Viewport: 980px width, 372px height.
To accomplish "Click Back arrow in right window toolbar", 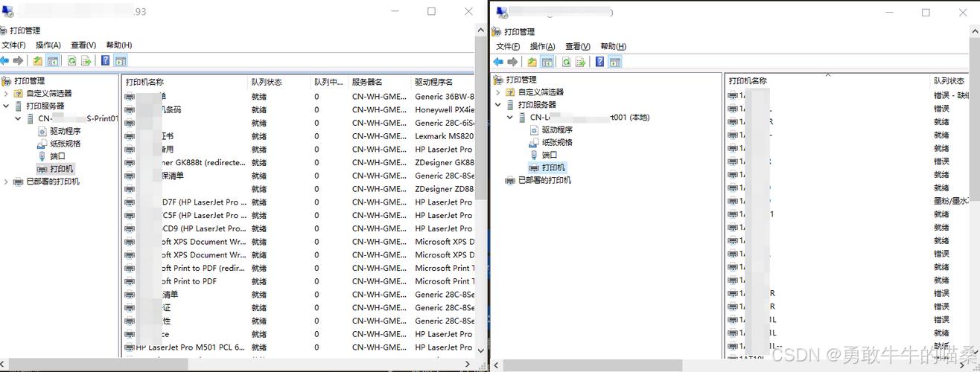I will [x=498, y=62].
